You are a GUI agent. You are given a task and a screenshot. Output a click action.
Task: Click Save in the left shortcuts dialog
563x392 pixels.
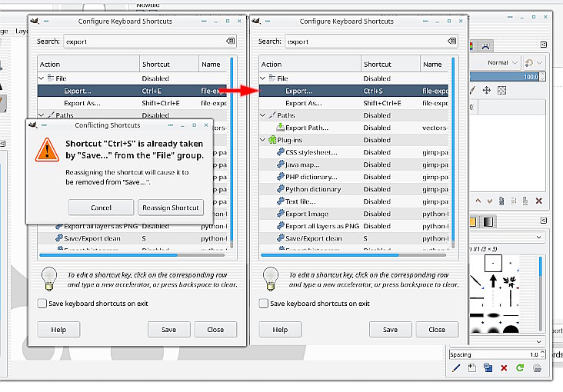pos(168,329)
